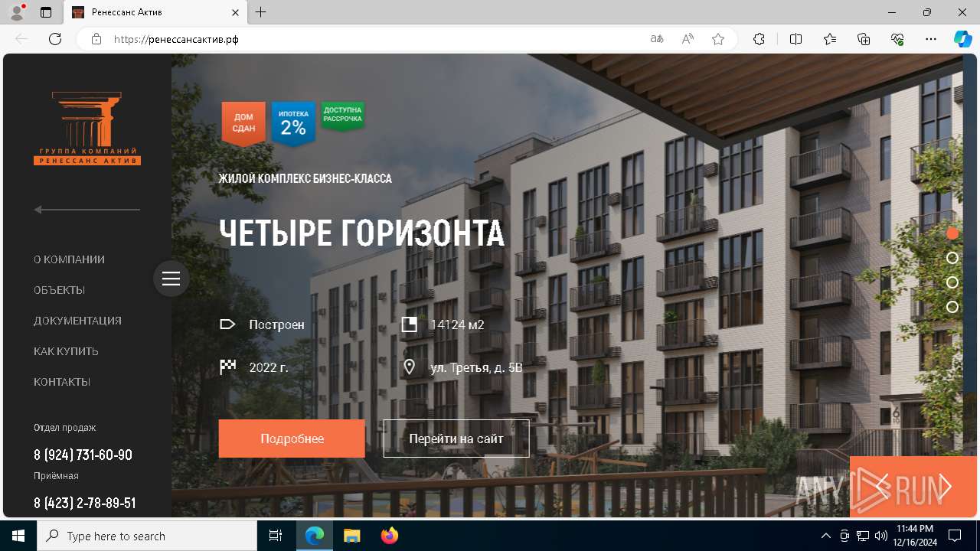Open the ДОКУМЕНТАЦИЯ menu item
This screenshot has width=980, height=551.
tap(77, 321)
